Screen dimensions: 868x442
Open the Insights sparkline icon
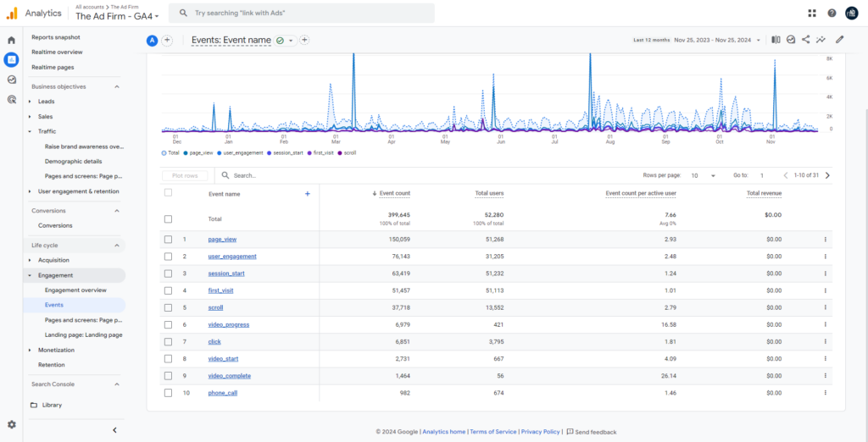[x=821, y=39]
